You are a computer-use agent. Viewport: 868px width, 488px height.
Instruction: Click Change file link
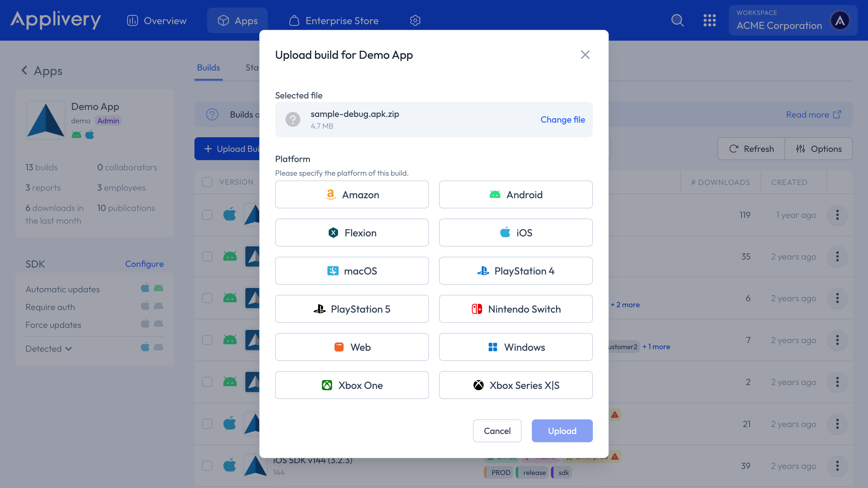coord(562,120)
